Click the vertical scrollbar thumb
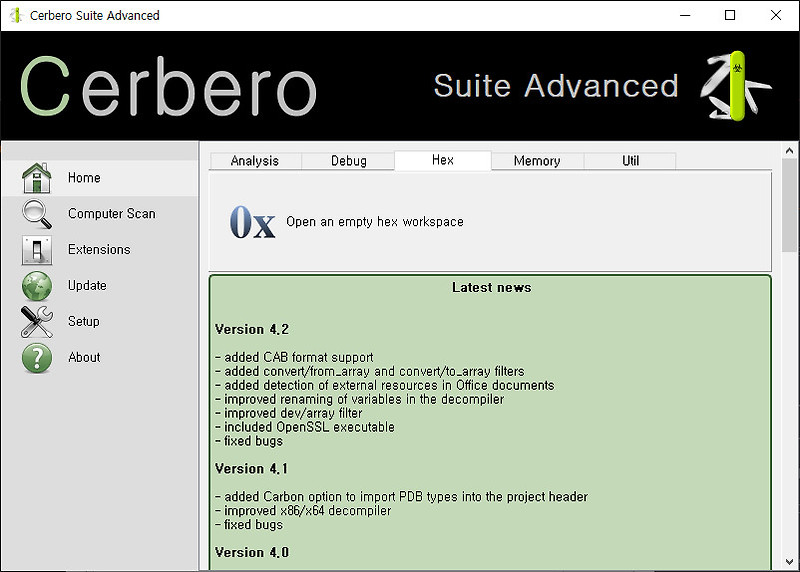Screen dimensions: 800x572 789,205
